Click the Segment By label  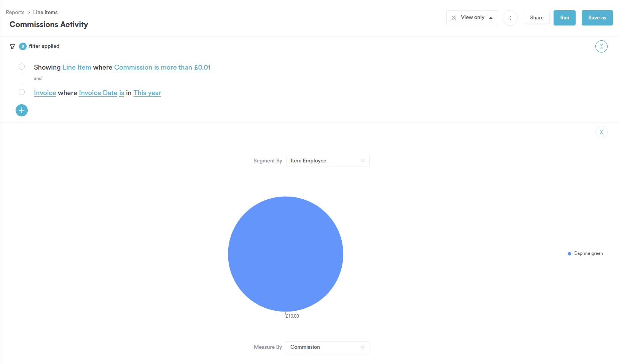(268, 161)
